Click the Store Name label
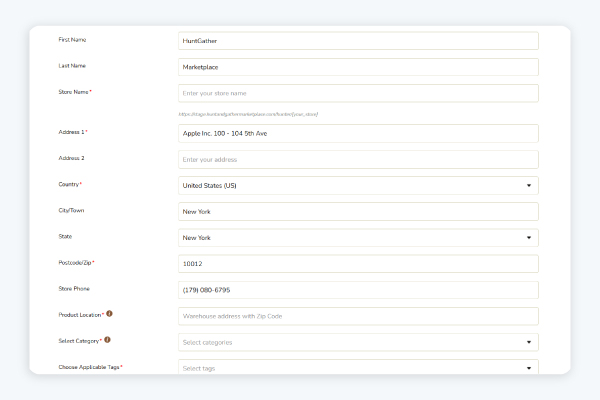Viewport: 600px width, 400px height. point(74,92)
